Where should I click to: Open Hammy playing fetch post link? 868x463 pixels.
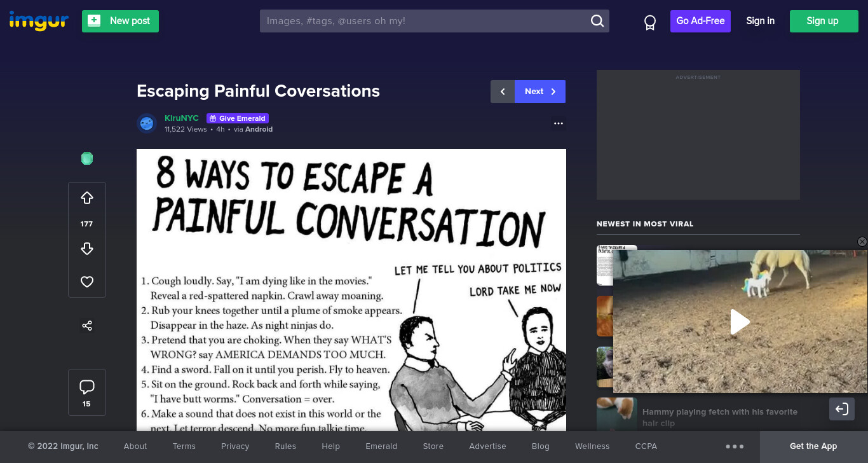pyautogui.click(x=719, y=417)
